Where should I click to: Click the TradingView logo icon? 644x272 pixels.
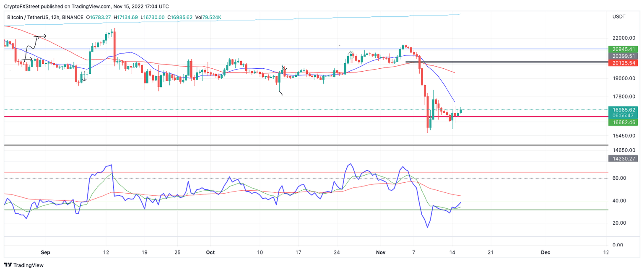tap(7, 265)
